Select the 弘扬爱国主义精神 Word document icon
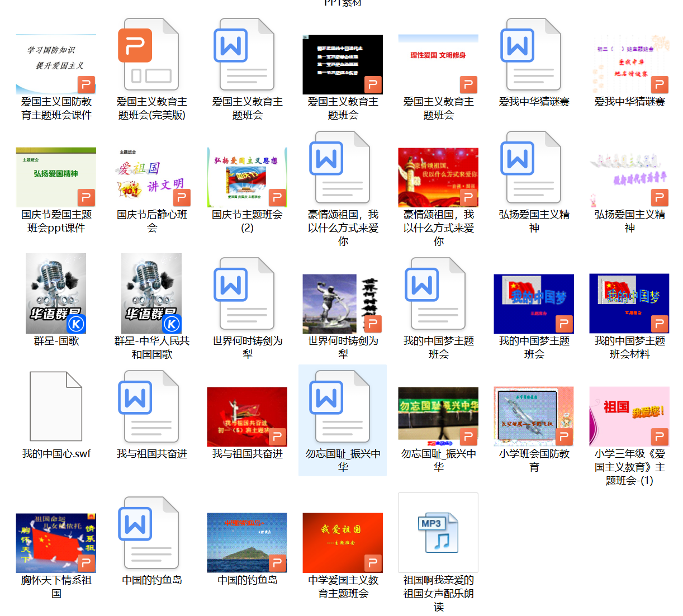This screenshot has width=683, height=616. pyautogui.click(x=534, y=168)
